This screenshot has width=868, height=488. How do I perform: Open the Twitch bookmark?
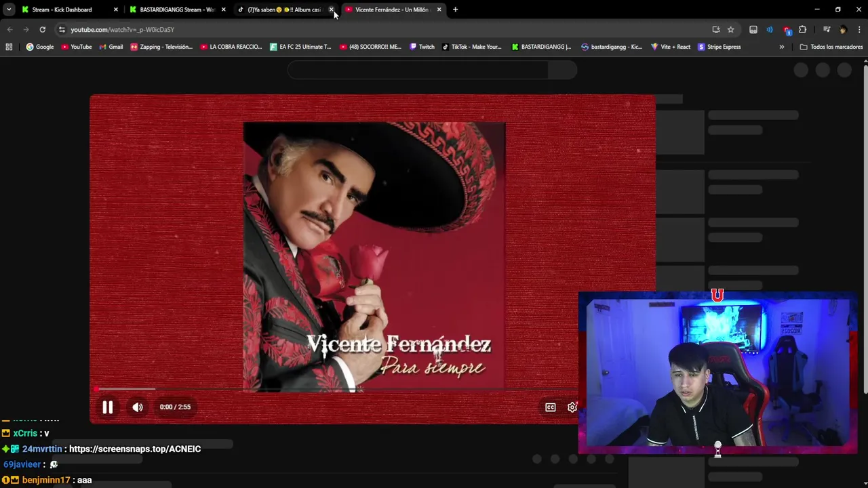tap(422, 47)
